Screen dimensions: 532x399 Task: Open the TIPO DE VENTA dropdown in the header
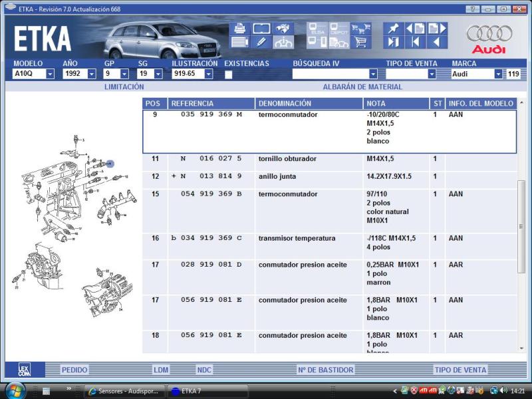click(432, 74)
